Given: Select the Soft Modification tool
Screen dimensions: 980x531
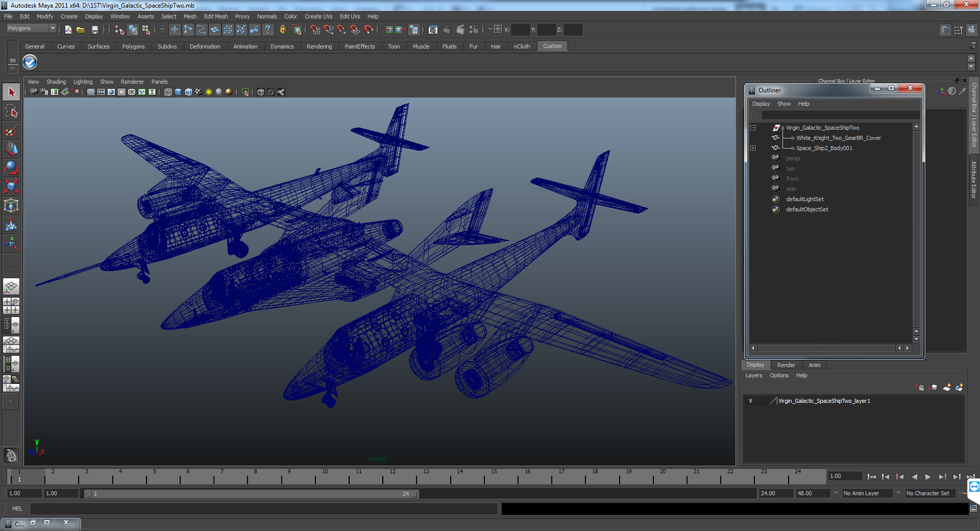Looking at the screenshot, I should [11, 225].
